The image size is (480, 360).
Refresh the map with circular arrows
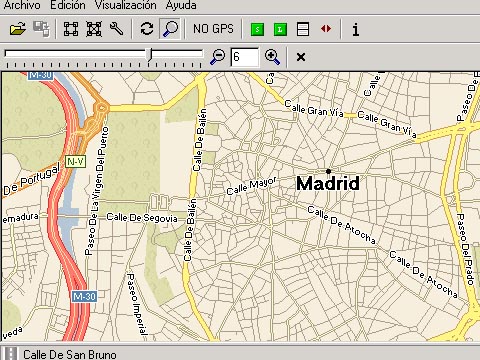tap(147, 29)
